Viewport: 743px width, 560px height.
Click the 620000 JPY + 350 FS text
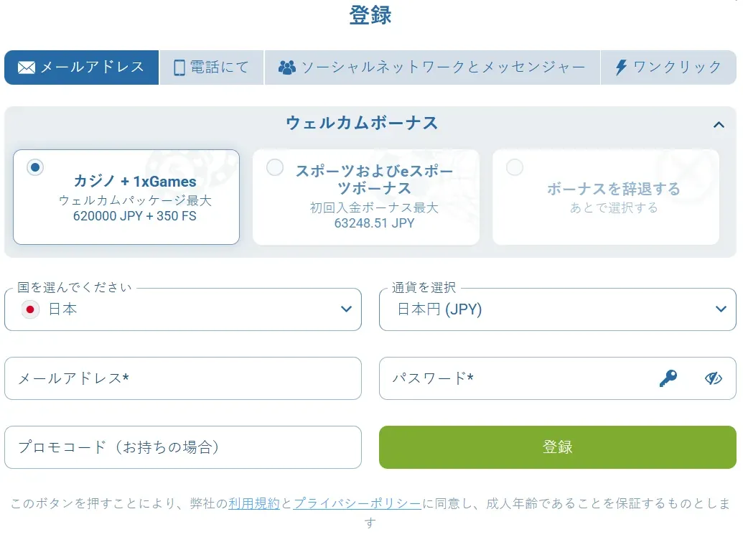pyautogui.click(x=134, y=216)
